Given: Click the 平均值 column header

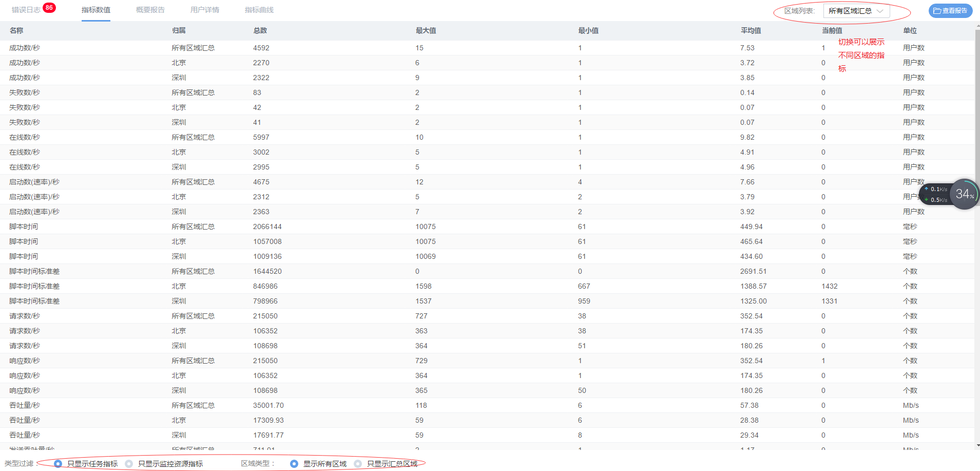Looking at the screenshot, I should click(751, 31).
